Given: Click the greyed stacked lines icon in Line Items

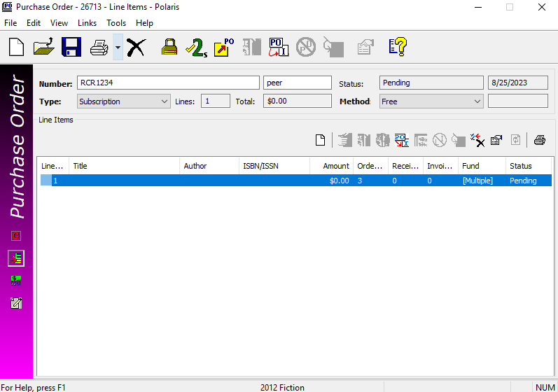Looking at the screenshot, I should 344,140.
